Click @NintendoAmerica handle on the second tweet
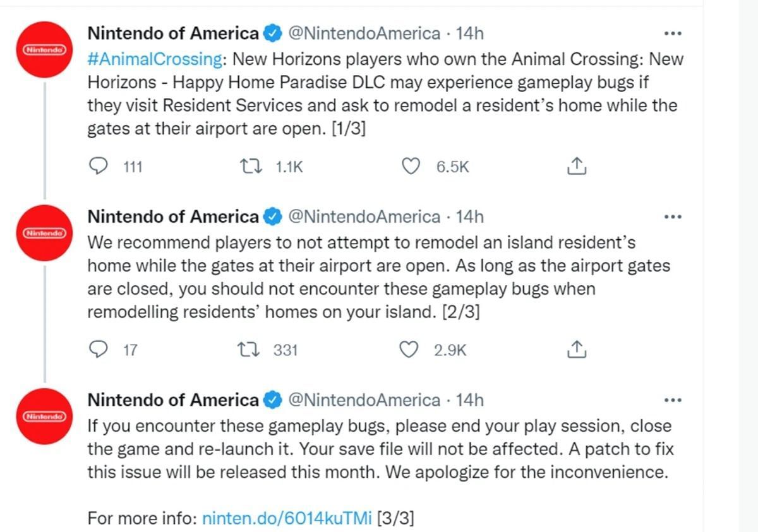 coord(364,217)
